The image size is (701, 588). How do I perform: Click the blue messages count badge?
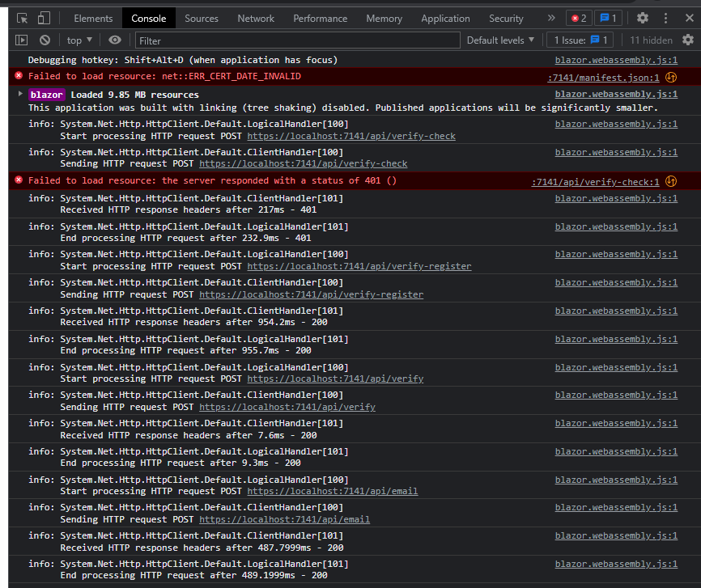pos(609,19)
